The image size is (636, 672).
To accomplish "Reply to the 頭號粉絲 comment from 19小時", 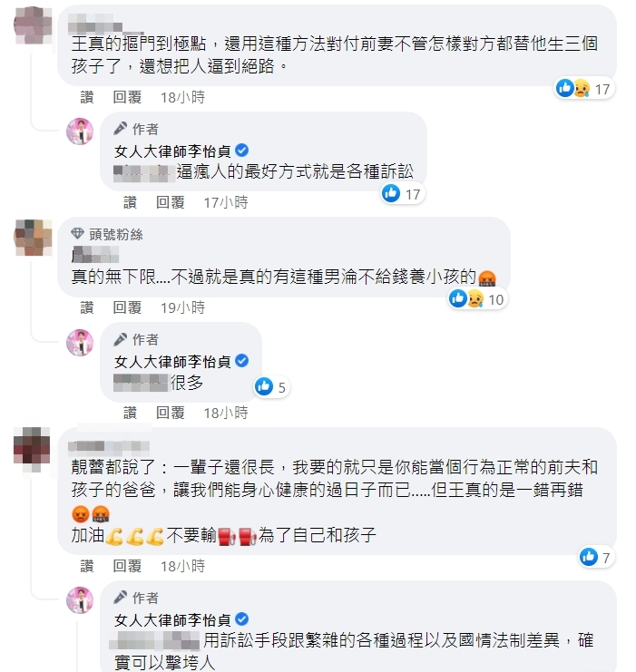I will (127, 307).
